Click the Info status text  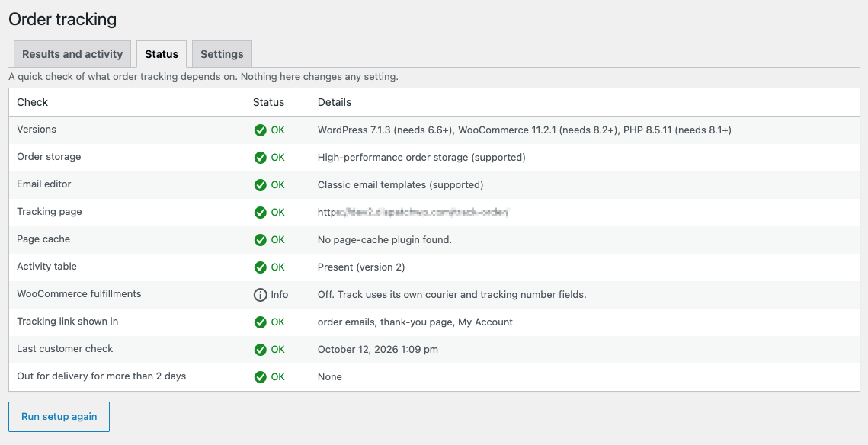click(x=280, y=295)
